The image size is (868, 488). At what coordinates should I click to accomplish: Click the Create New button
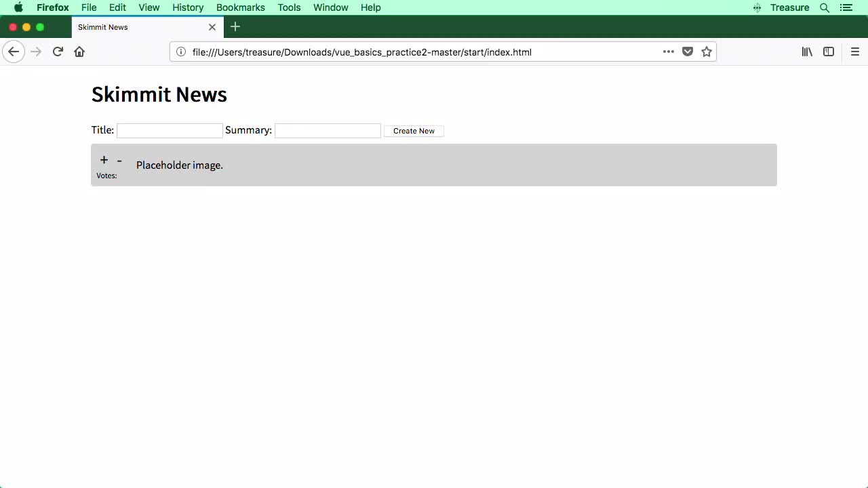[x=414, y=131]
